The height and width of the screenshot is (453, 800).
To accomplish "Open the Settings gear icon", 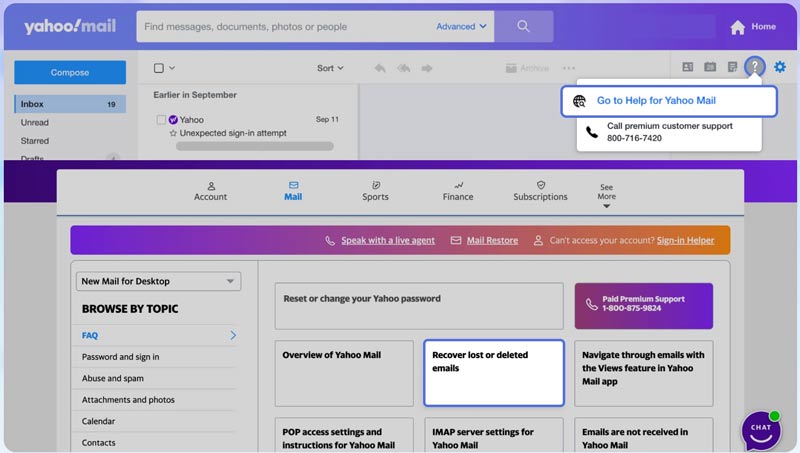I will point(780,67).
